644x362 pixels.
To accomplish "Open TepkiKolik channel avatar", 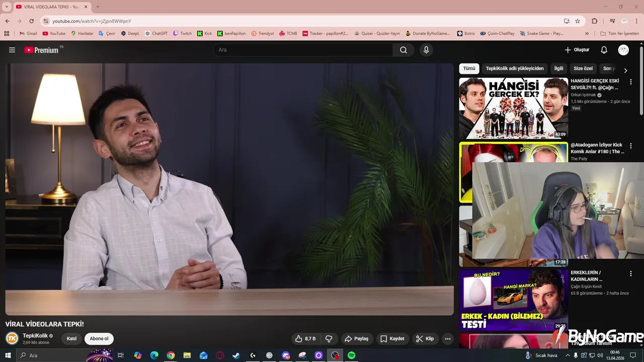I will 12,338.
